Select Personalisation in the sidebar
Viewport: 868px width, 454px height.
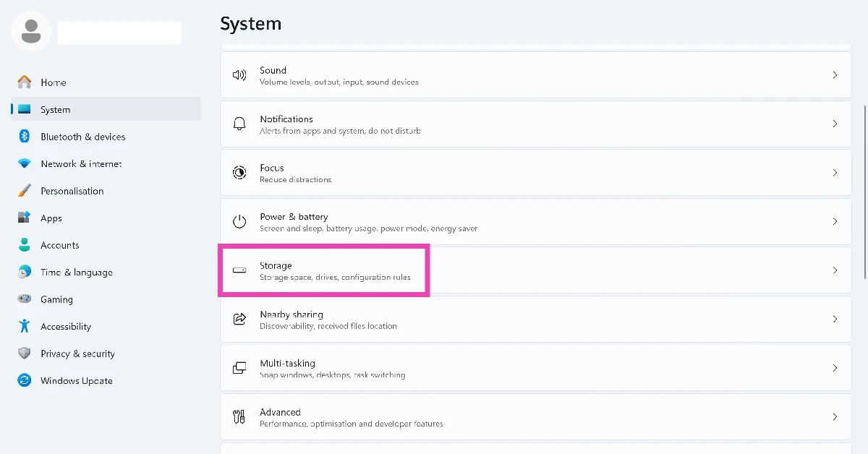[x=72, y=191]
